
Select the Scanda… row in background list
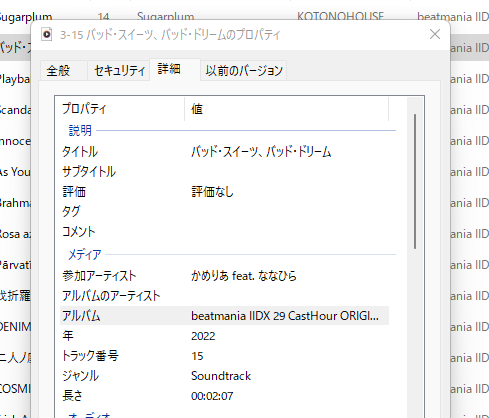15,110
